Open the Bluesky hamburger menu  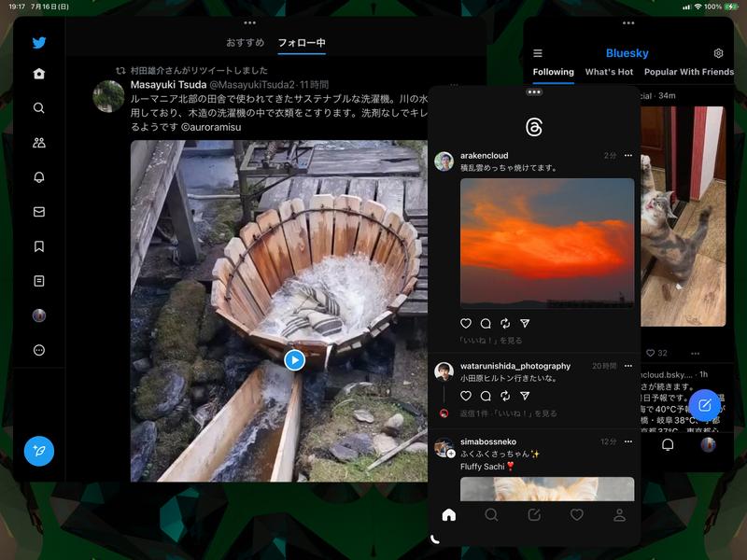point(540,53)
